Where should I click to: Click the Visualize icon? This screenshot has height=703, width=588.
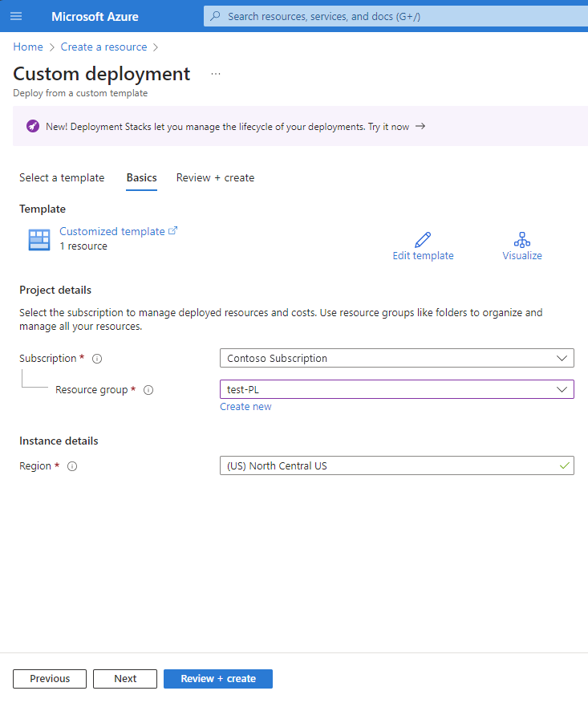tap(521, 238)
